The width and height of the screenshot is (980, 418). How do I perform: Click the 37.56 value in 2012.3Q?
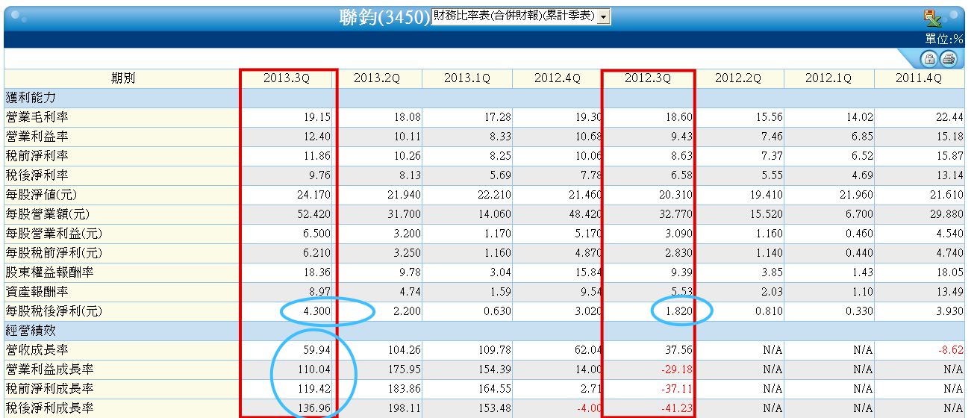[678, 349]
